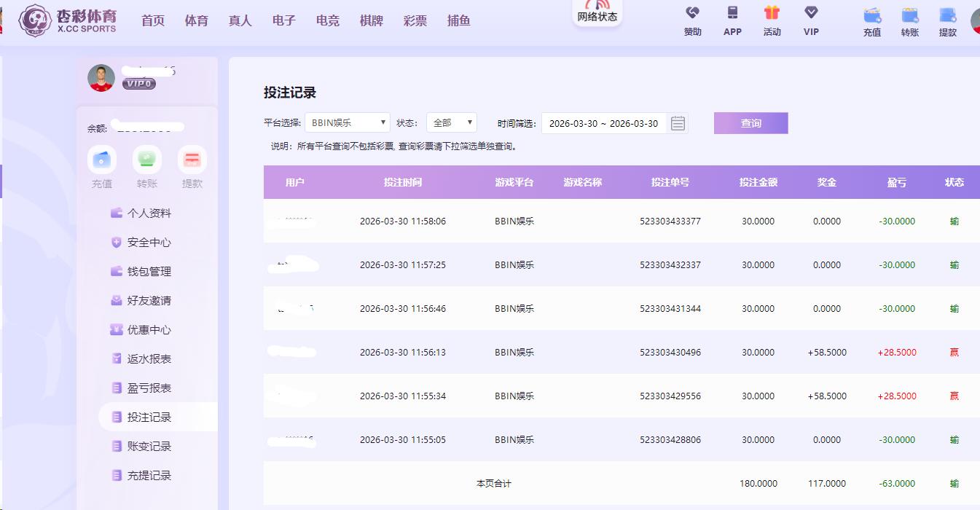This screenshot has width=980, height=510.
Task: Open 捕鱼 in top navigation
Action: coord(459,20)
